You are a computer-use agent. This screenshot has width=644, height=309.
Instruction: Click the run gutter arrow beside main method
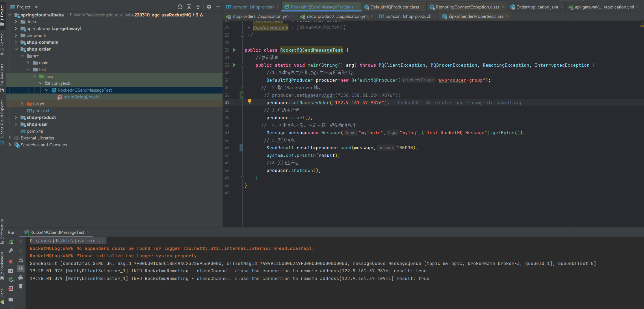tap(235, 65)
